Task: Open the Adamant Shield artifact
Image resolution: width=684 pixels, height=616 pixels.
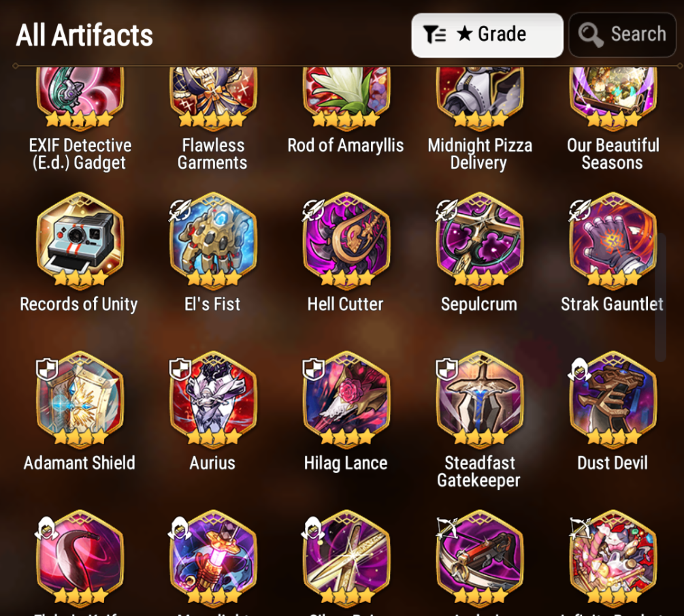Action: click(x=80, y=400)
